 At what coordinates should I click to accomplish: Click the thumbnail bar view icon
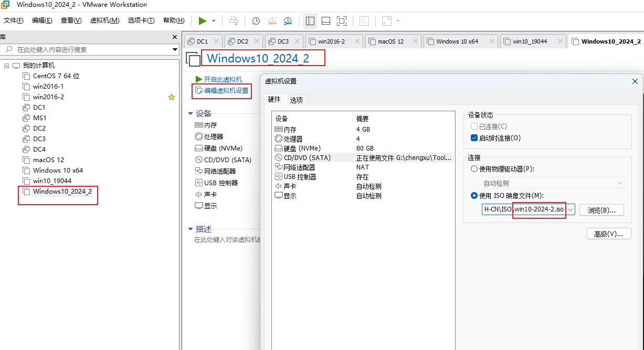pos(325,21)
